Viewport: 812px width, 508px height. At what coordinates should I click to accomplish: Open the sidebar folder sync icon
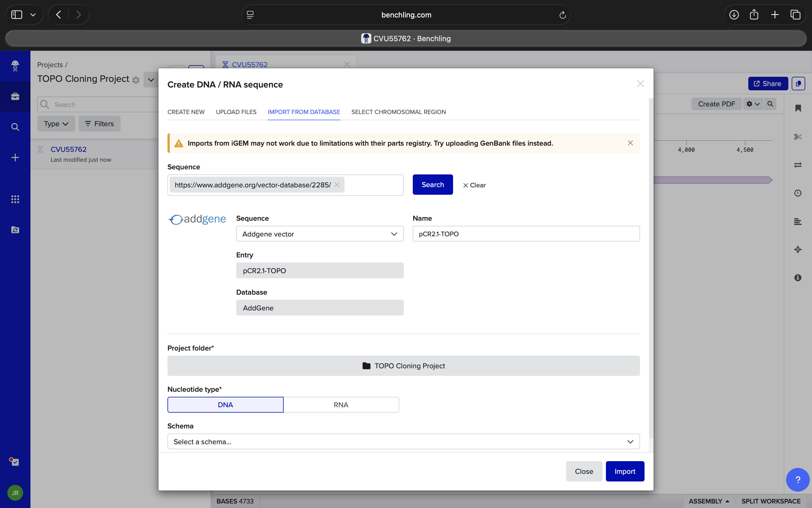coord(15,230)
